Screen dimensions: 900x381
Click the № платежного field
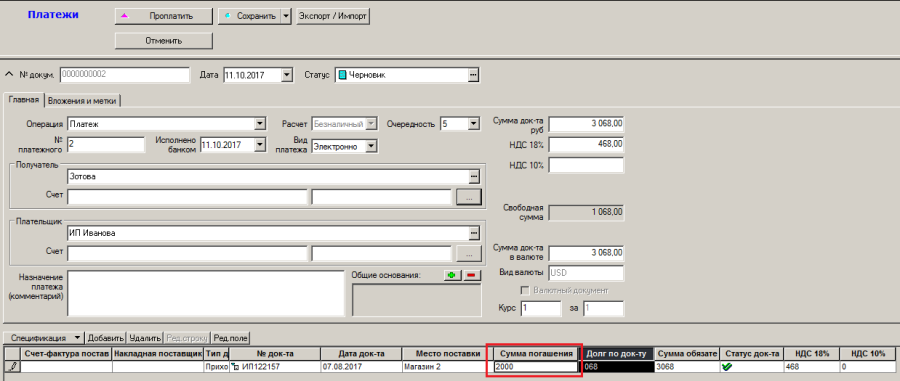[106, 145]
